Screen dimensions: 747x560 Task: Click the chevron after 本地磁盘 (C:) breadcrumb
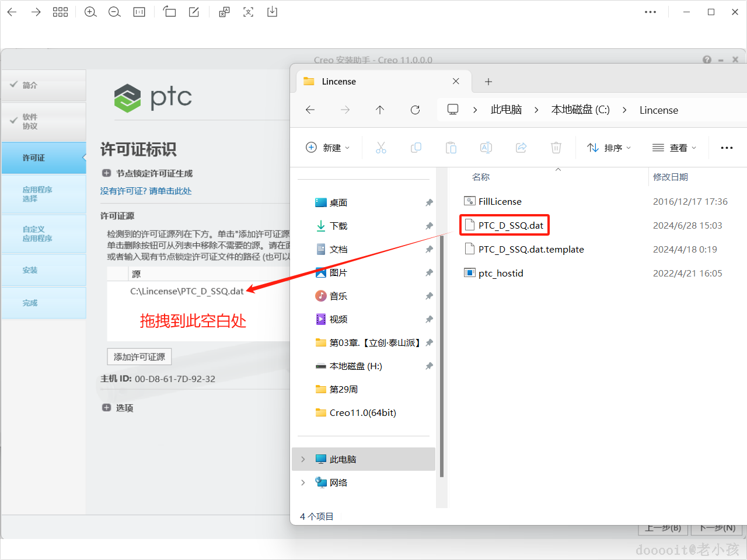(624, 110)
